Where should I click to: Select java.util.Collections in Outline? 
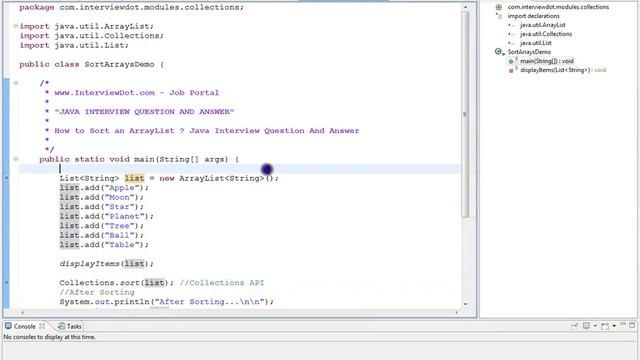tap(546, 34)
